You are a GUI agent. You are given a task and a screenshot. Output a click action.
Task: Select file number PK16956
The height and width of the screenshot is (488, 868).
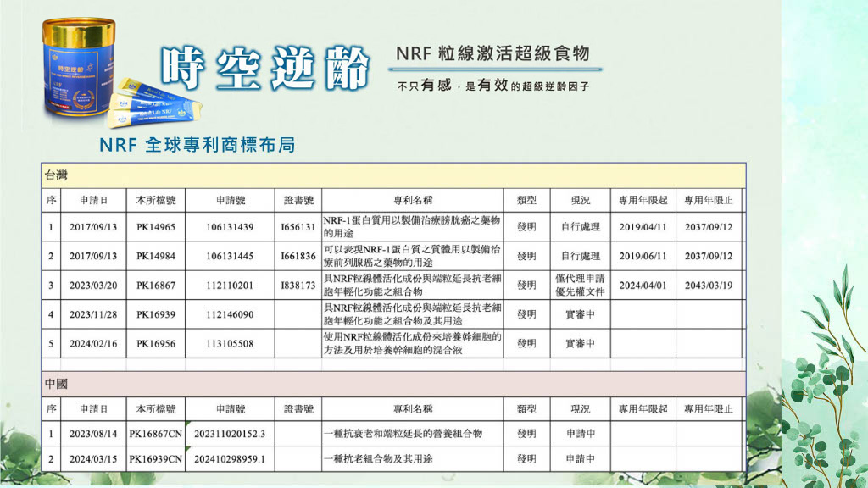[156, 344]
